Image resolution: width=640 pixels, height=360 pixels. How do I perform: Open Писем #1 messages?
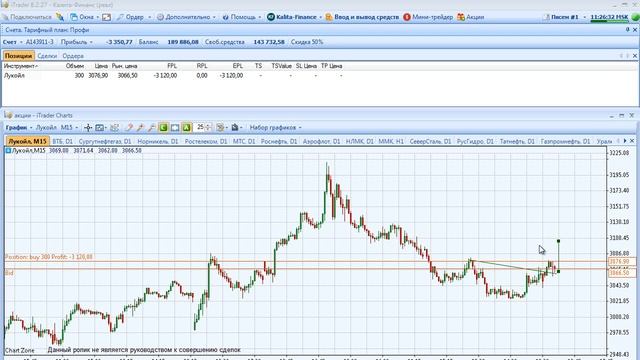tap(564, 17)
